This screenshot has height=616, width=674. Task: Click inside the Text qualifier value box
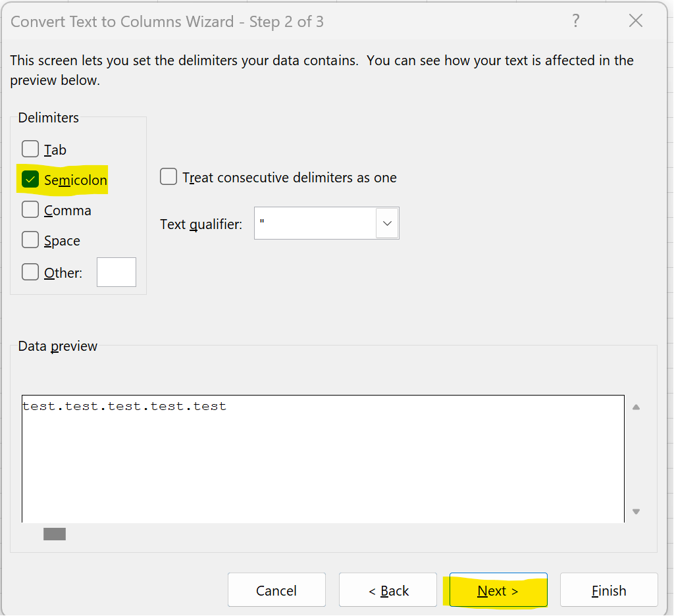pyautogui.click(x=315, y=224)
